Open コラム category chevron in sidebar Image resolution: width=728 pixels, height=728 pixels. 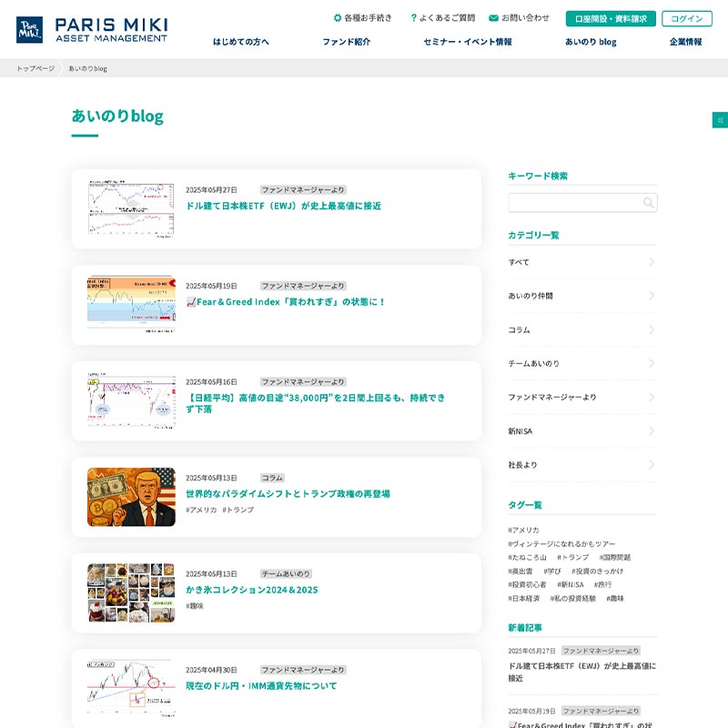[x=652, y=329]
